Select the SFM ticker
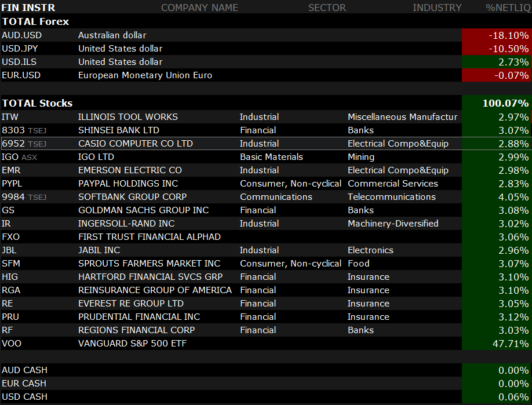 tap(11, 263)
